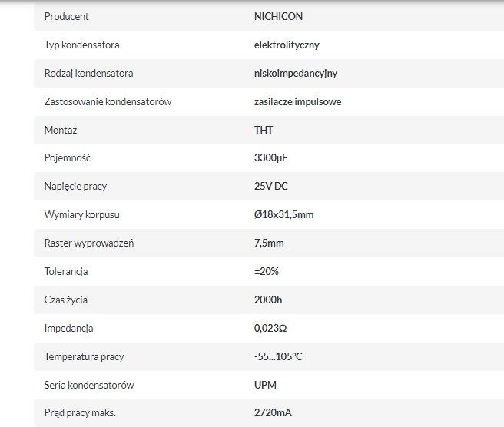Click the 2720mA max current value

pyautogui.click(x=273, y=413)
